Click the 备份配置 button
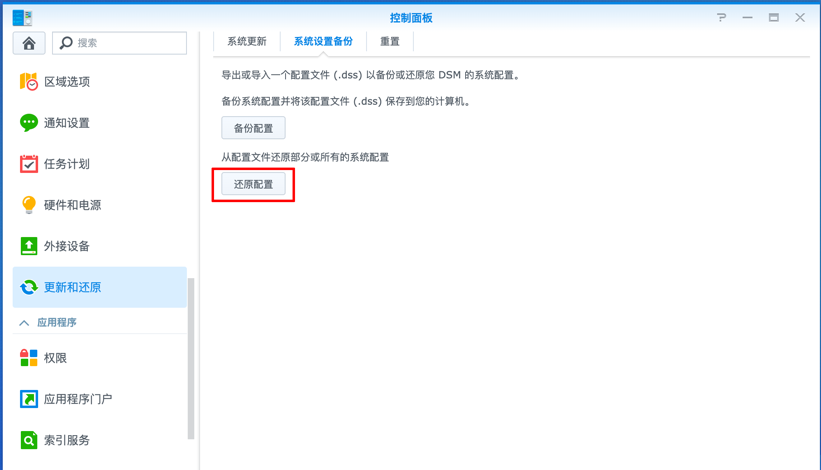 tap(253, 128)
